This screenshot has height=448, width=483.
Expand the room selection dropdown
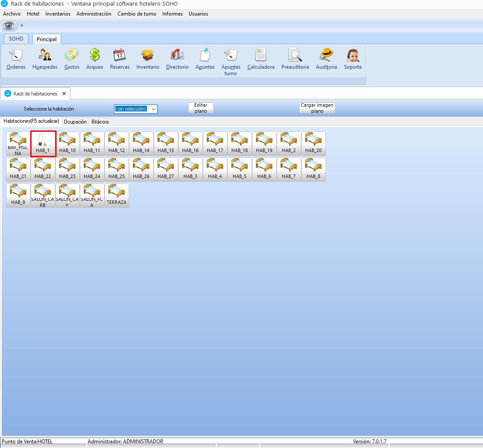tap(154, 109)
